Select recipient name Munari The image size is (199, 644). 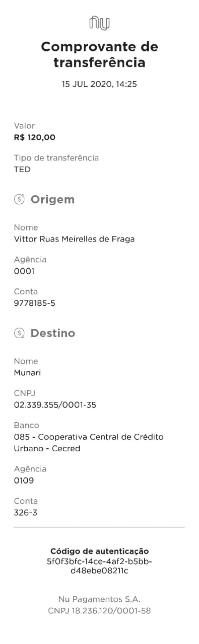(27, 373)
